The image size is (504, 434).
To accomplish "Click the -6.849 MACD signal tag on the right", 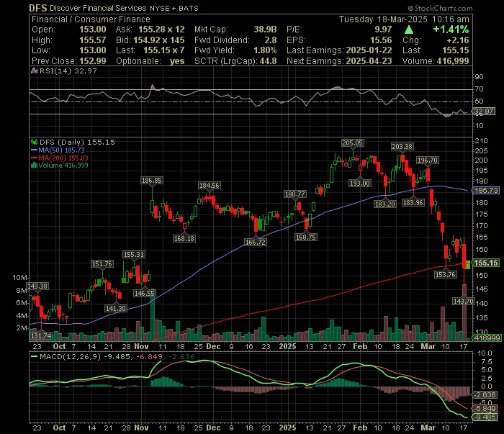I will click(x=485, y=408).
